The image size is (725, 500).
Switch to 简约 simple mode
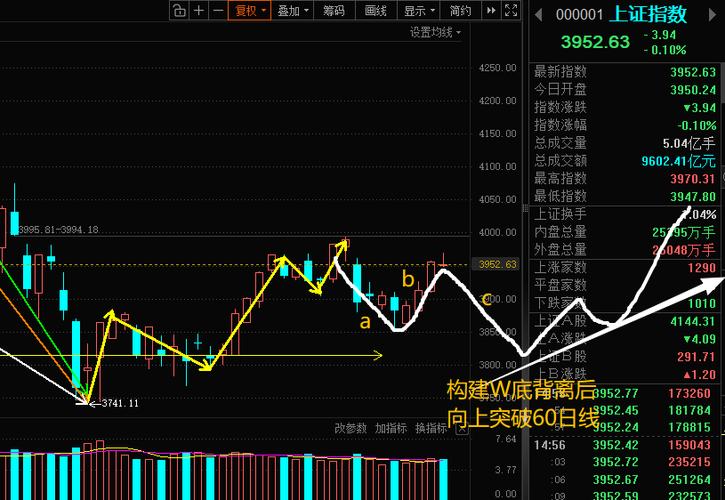(x=460, y=11)
